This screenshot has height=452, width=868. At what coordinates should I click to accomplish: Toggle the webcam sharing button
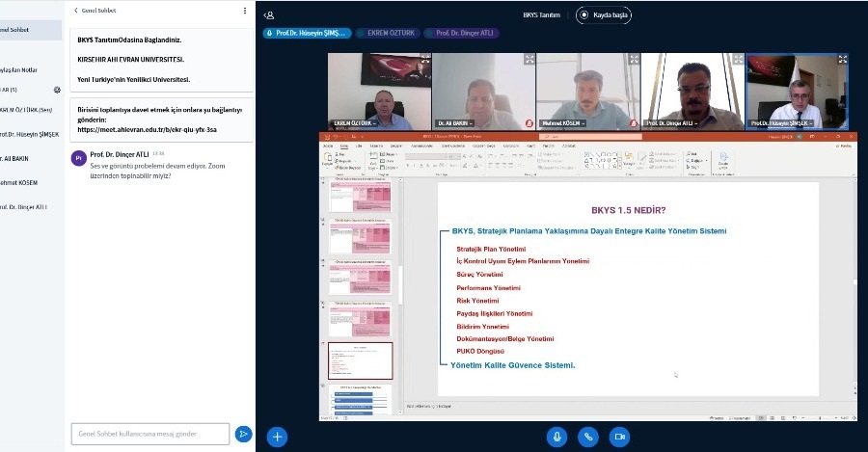pos(619,437)
